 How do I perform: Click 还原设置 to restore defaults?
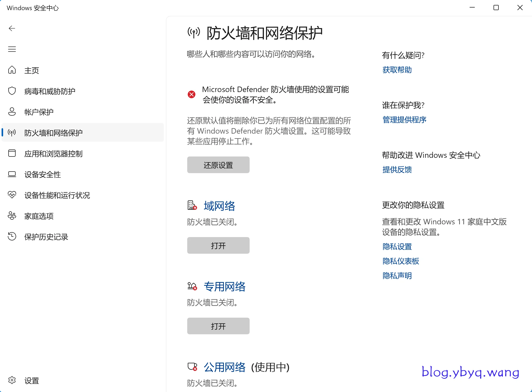coord(218,165)
